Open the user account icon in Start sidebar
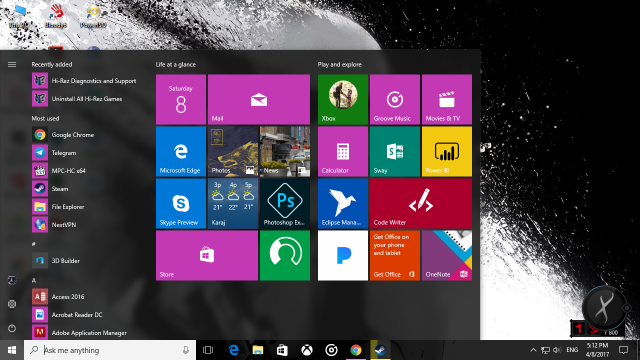Image resolution: width=640 pixels, height=360 pixels. tap(12, 280)
